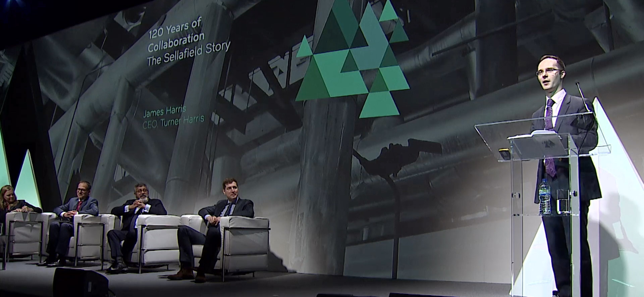Click the water bottle on the podium
The width and height of the screenshot is (644, 297).
545,197
